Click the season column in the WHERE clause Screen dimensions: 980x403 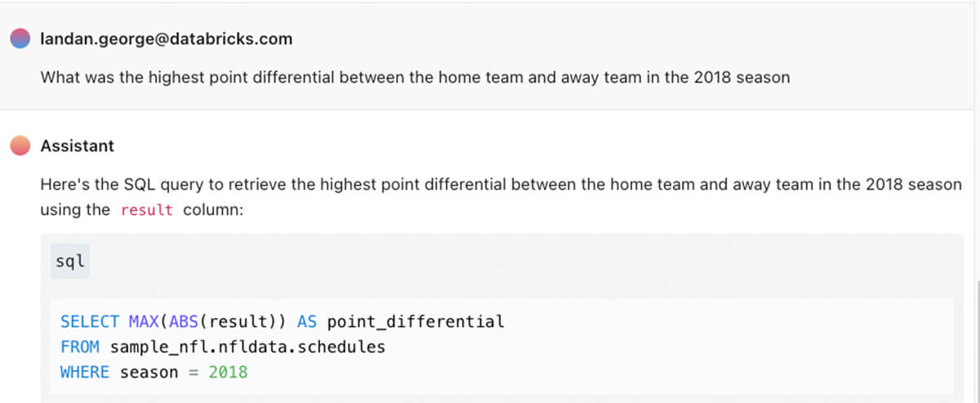pyautogui.click(x=149, y=373)
